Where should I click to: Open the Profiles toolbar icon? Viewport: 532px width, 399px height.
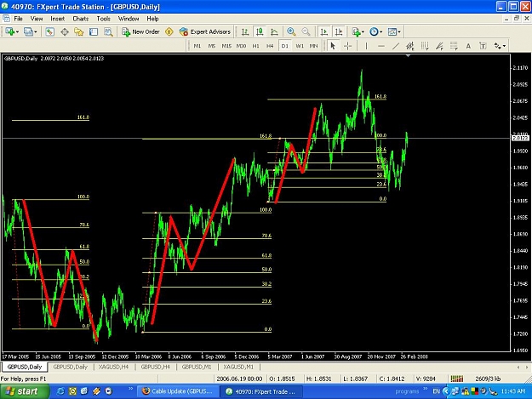(28, 31)
